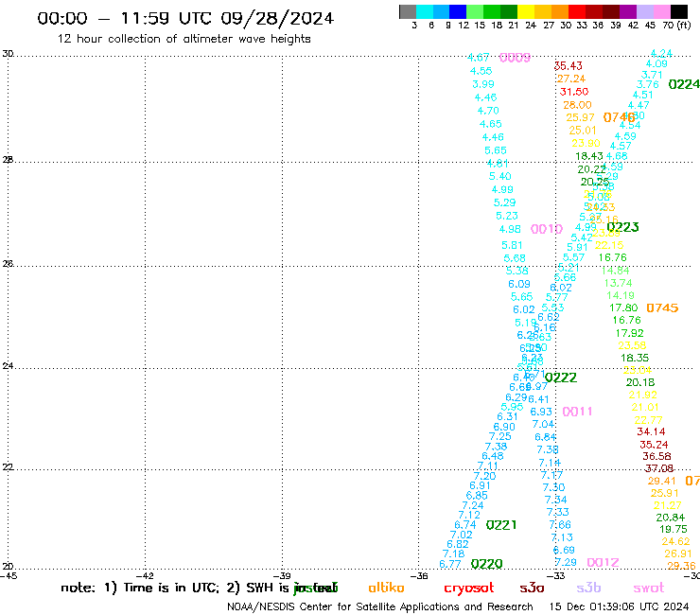
Task: Click the longitude axis label "-42"
Action: 146,575
